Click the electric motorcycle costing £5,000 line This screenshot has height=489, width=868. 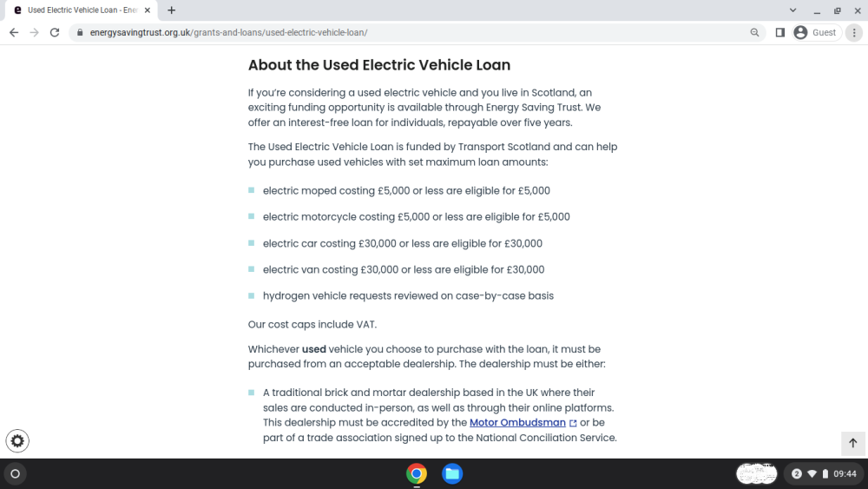[x=417, y=216]
